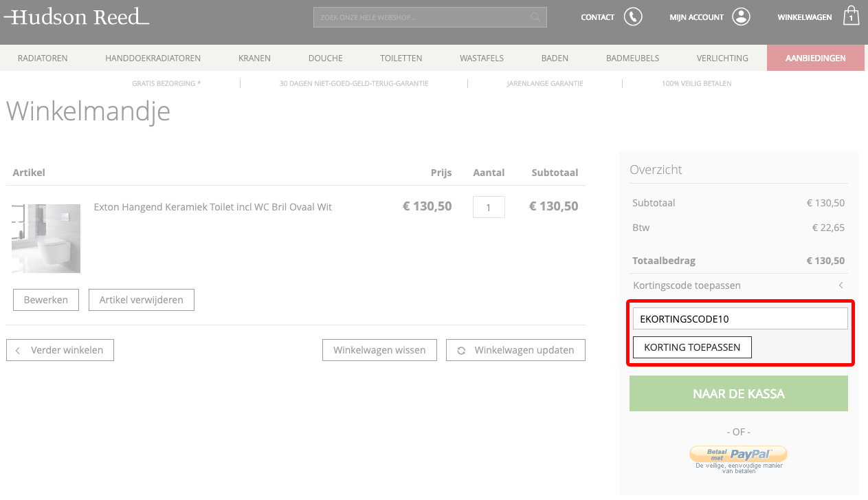Viewport: 868px width, 500px height.
Task: Collapse Kortingscode toepassen section chevron
Action: click(x=841, y=285)
